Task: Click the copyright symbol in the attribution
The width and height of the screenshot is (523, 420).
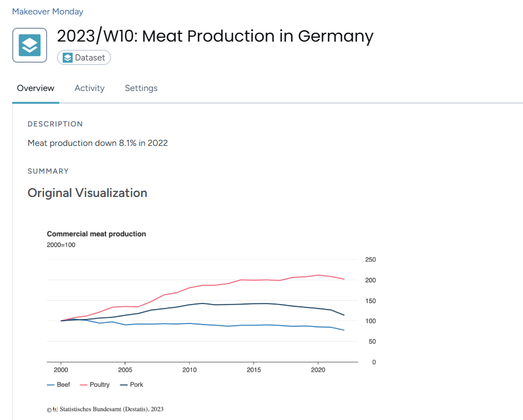Action: pos(48,409)
